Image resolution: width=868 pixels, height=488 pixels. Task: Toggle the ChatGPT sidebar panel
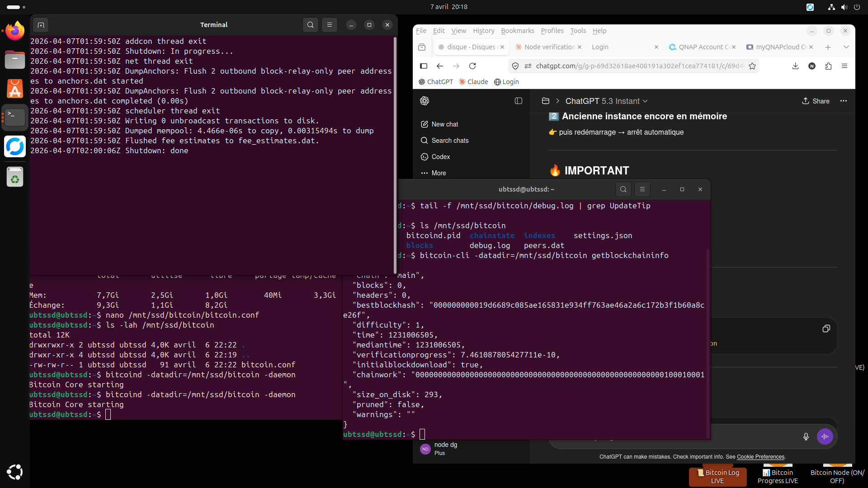[x=519, y=101]
